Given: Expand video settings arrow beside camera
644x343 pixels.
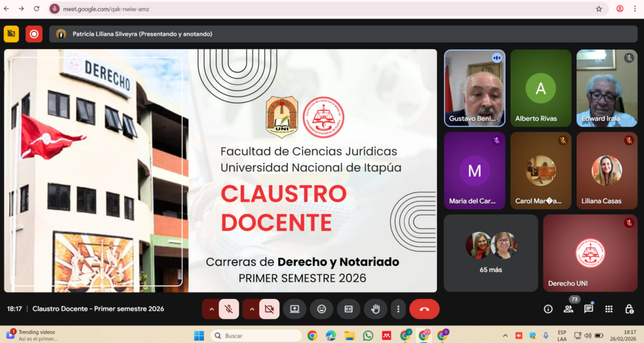Looking at the screenshot, I should pyautogui.click(x=251, y=309).
